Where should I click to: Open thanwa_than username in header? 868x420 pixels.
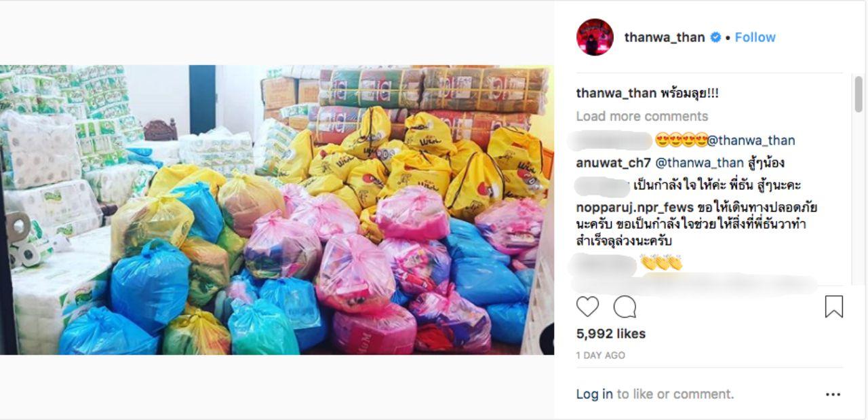[665, 37]
